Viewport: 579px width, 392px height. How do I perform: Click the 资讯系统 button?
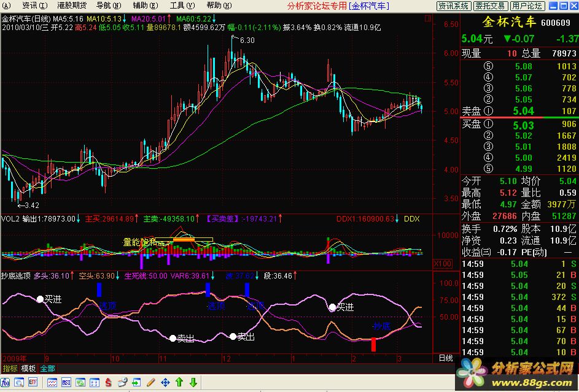coord(454,6)
